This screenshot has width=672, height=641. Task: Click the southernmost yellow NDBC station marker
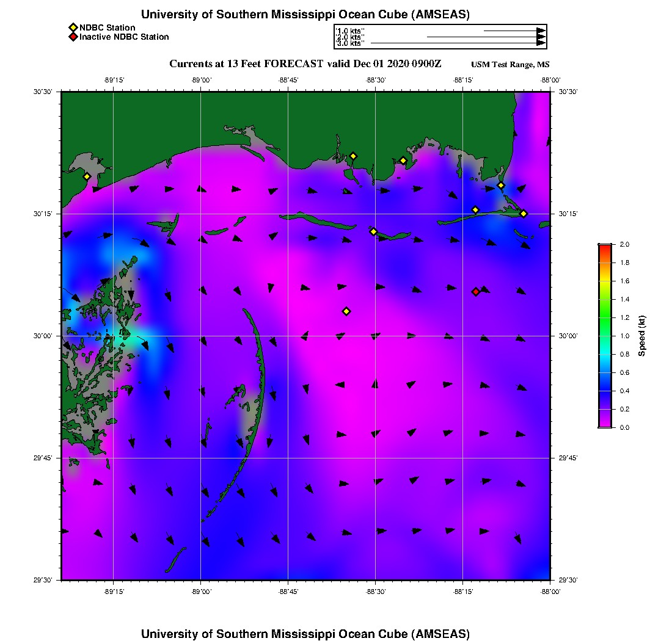(x=346, y=311)
